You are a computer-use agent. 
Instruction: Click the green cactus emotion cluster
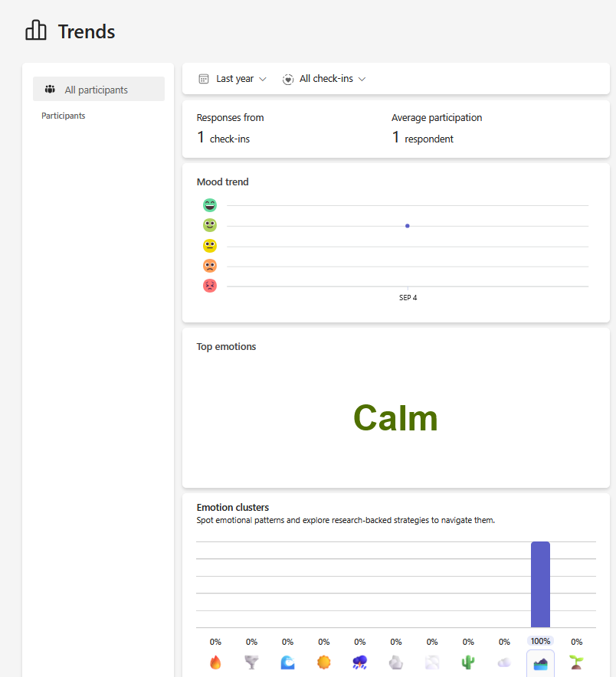coord(468,662)
